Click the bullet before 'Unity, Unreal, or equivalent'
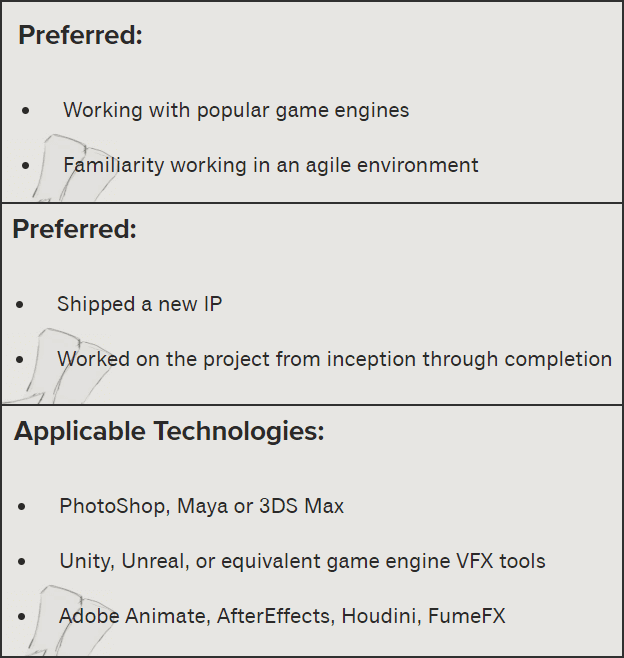 (22, 562)
